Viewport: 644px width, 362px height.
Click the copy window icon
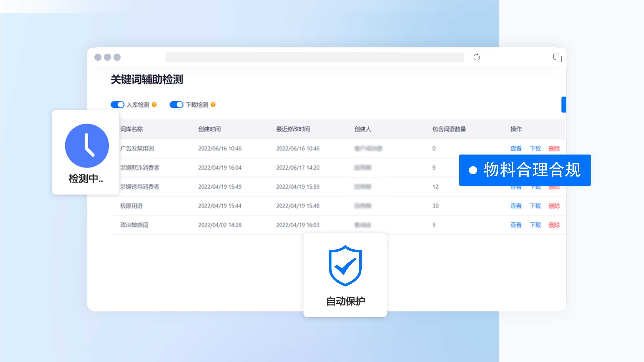tap(557, 58)
